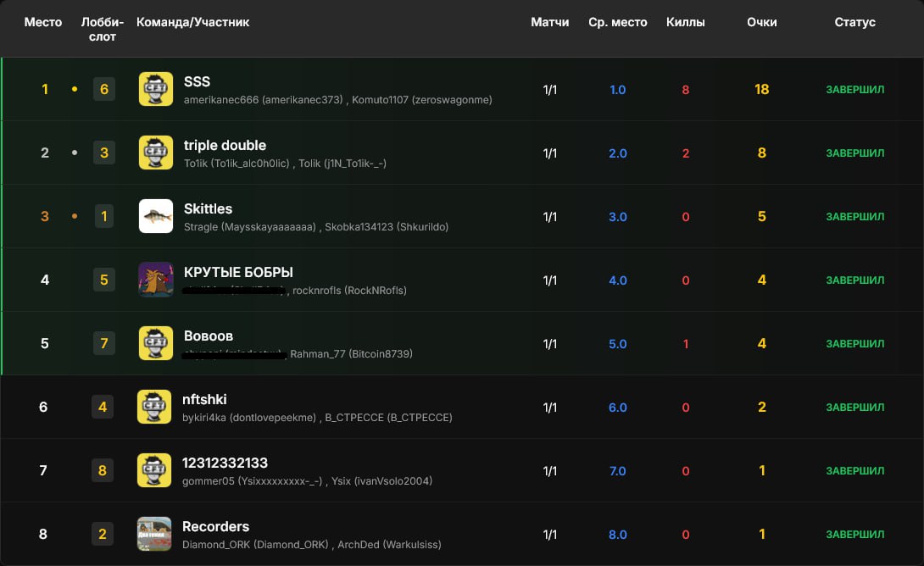The width and height of the screenshot is (924, 566).
Task: Open the SSS team name link
Action: tap(197, 81)
